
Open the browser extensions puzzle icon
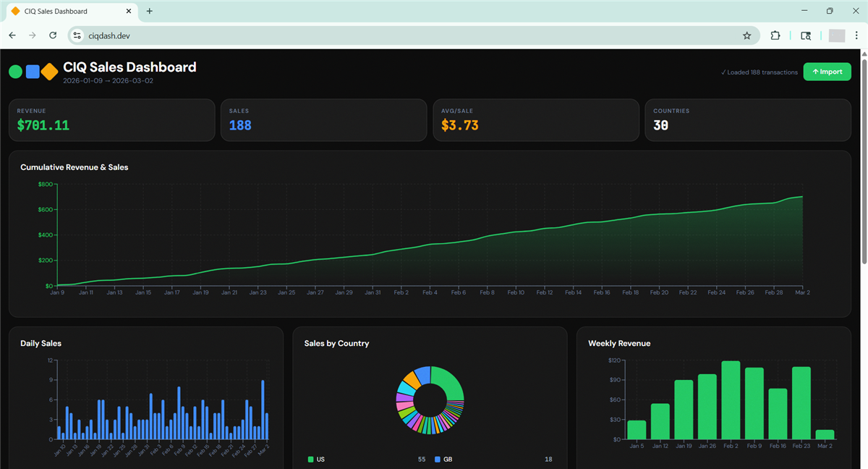pos(775,35)
